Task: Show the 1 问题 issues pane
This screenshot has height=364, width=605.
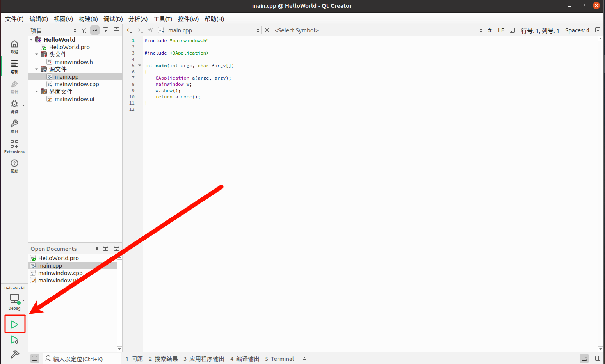Action: [x=134, y=359]
